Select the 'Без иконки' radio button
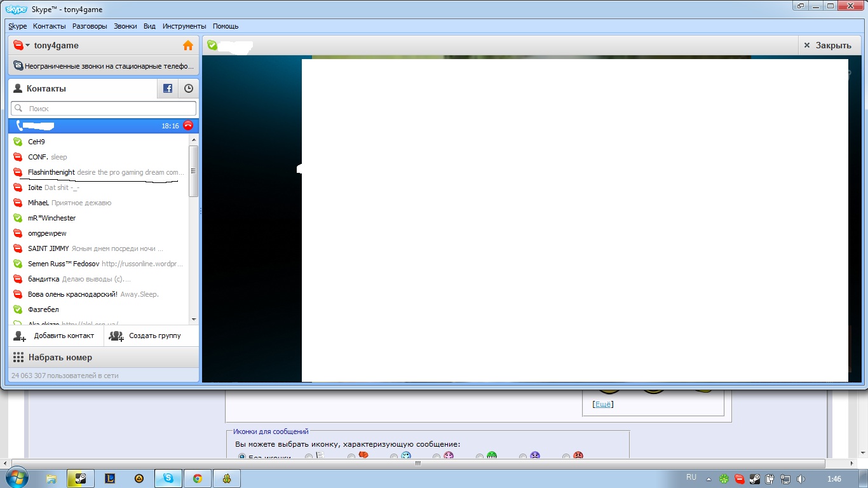The image size is (868, 488). [242, 456]
